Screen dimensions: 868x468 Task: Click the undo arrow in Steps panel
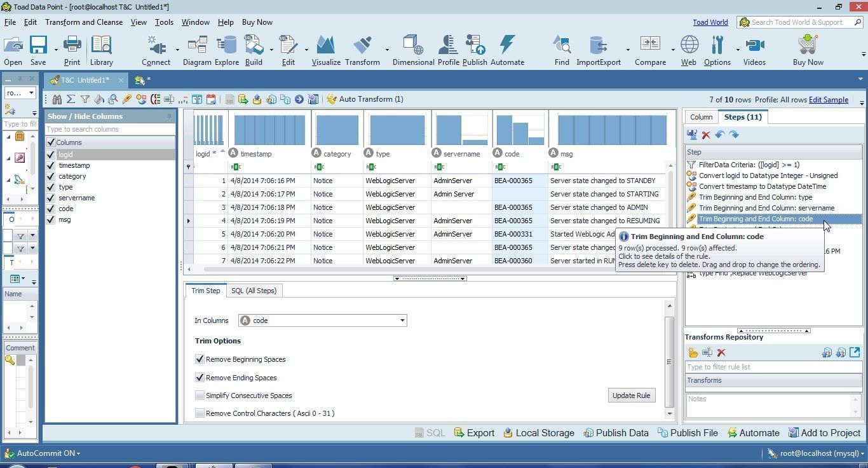click(x=720, y=135)
